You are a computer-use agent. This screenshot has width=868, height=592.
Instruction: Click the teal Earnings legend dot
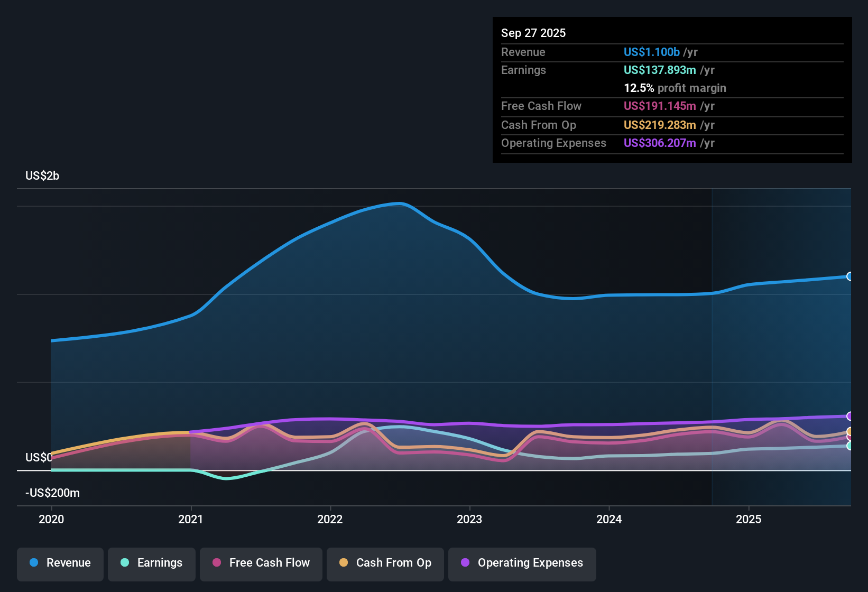click(x=125, y=563)
